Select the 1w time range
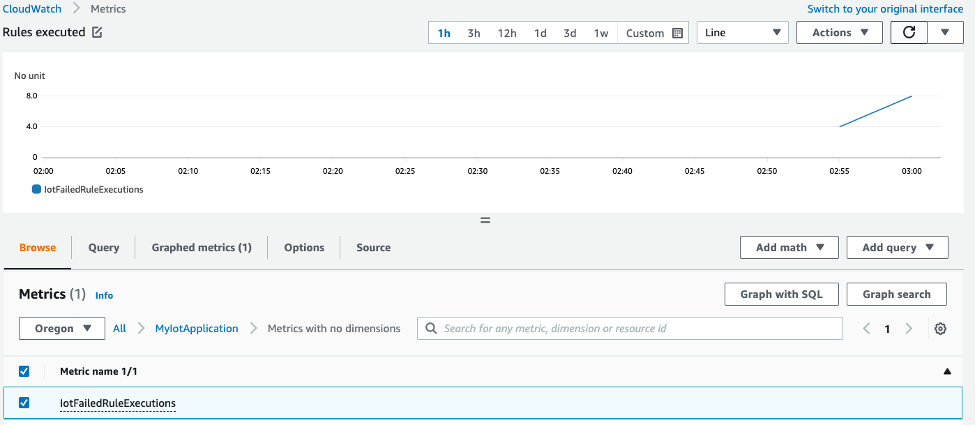This screenshot has height=427, width=977. pyautogui.click(x=601, y=33)
